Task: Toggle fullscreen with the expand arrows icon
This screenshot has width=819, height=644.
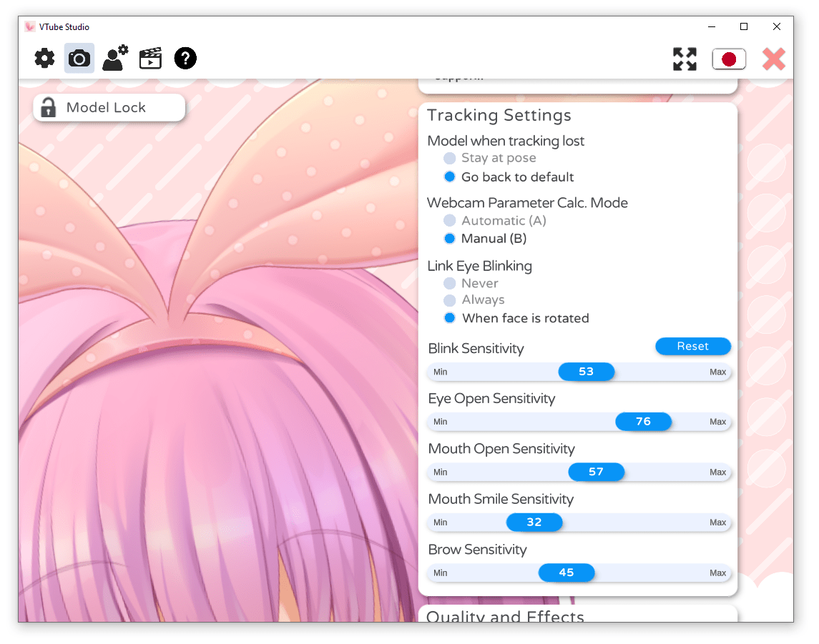Action: (685, 59)
